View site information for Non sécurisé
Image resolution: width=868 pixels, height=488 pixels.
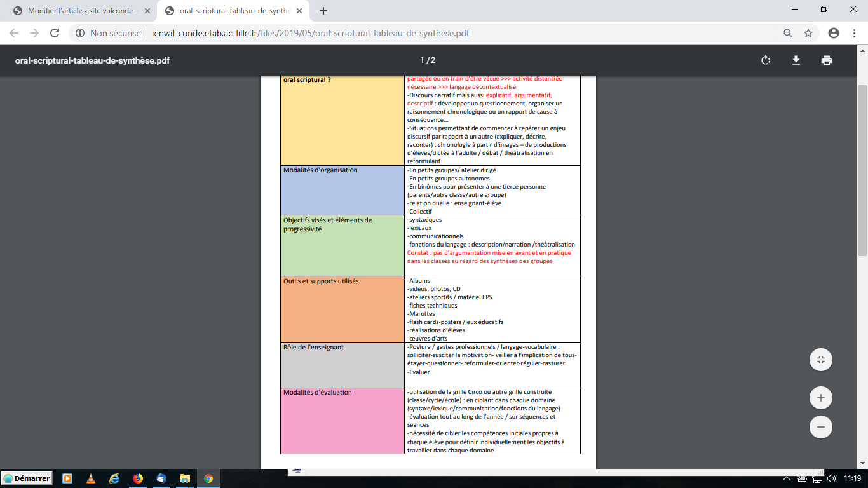coord(109,33)
